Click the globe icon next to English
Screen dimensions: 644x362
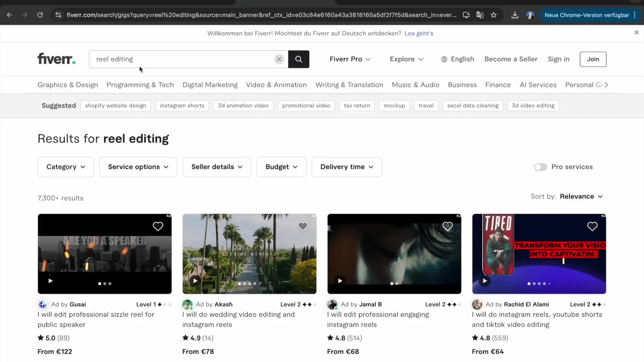(444, 59)
